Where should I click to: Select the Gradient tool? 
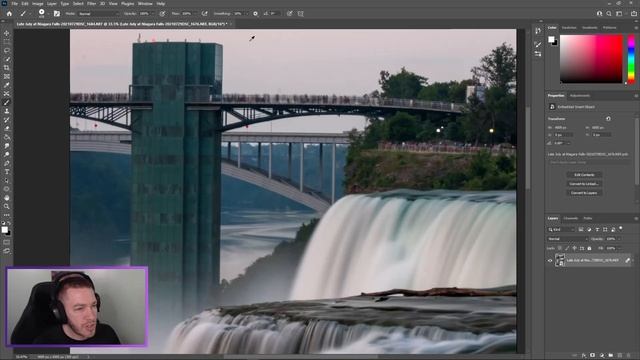(7, 137)
